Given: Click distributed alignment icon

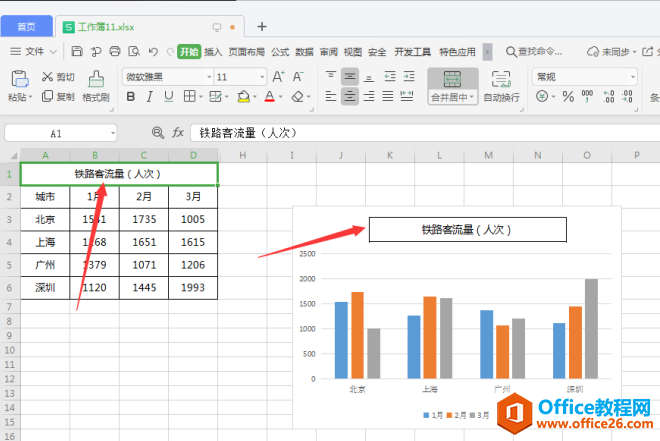Looking at the screenshot, I should click(407, 96).
